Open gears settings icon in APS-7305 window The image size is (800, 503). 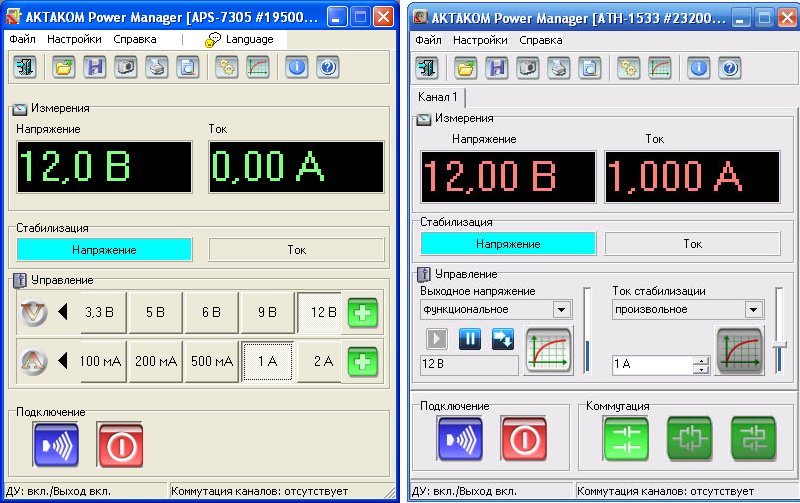(227, 67)
